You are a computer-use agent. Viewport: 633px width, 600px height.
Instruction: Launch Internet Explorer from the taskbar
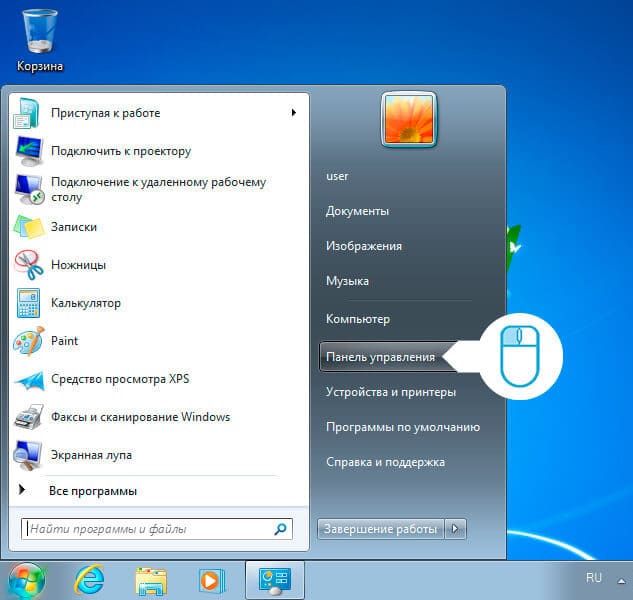90,580
